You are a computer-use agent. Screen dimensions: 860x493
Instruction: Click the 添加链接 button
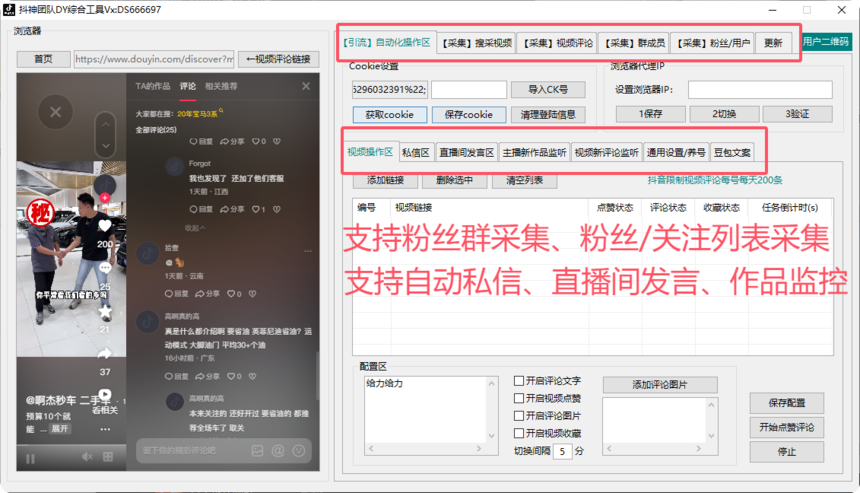[385, 180]
